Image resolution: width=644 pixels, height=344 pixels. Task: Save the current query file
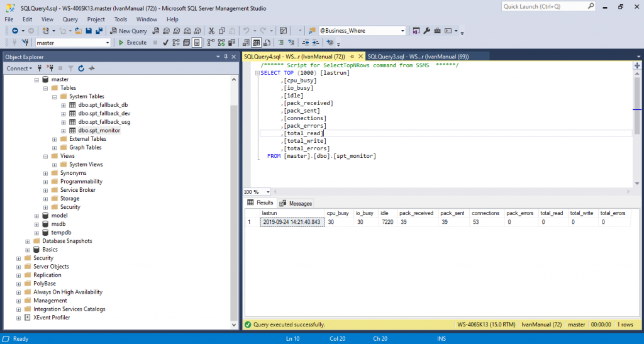click(89, 31)
